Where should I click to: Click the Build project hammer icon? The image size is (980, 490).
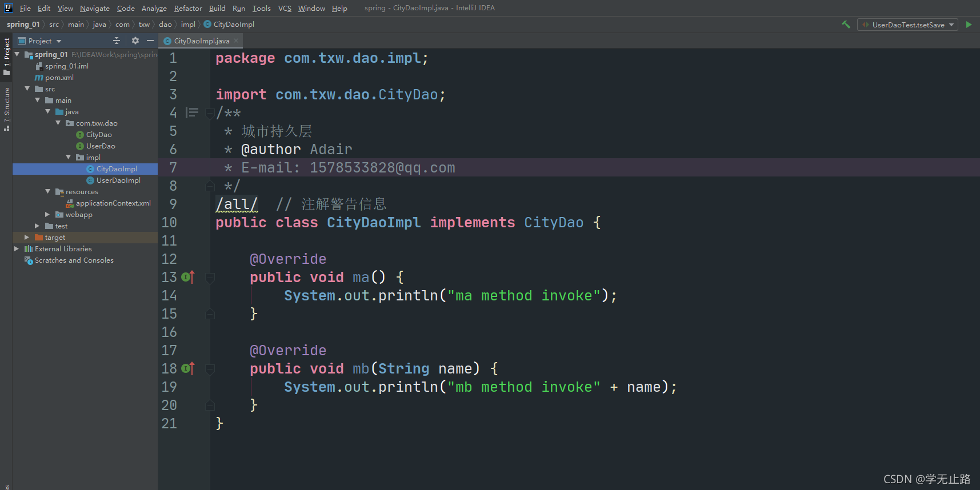point(846,25)
